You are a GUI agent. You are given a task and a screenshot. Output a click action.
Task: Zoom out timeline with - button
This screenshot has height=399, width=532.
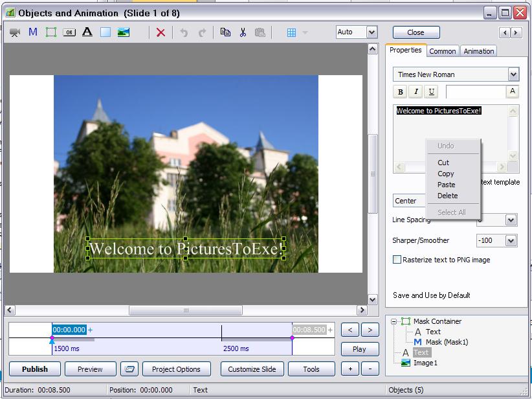tap(370, 369)
